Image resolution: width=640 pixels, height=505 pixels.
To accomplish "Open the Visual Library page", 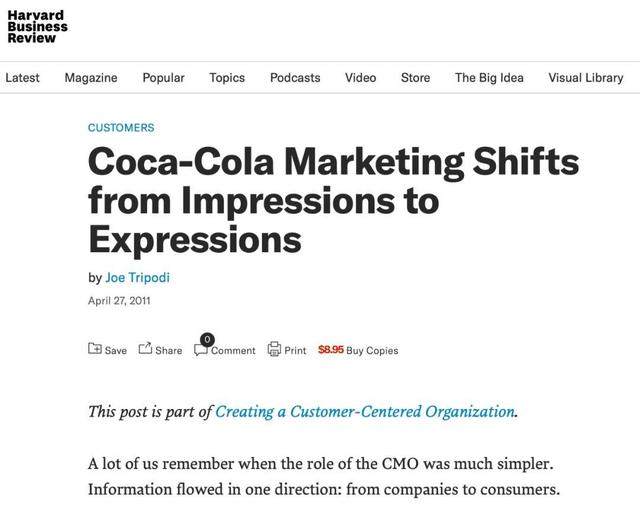I will 586,78.
